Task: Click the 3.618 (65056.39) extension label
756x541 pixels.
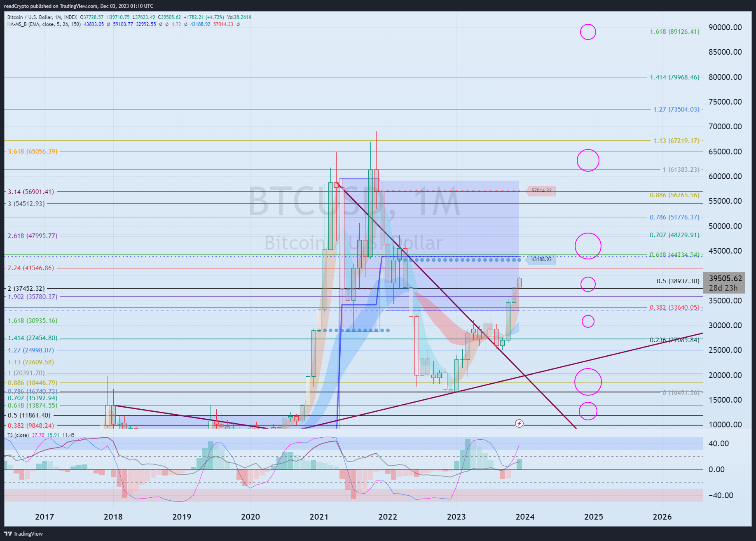Action: click(x=33, y=151)
